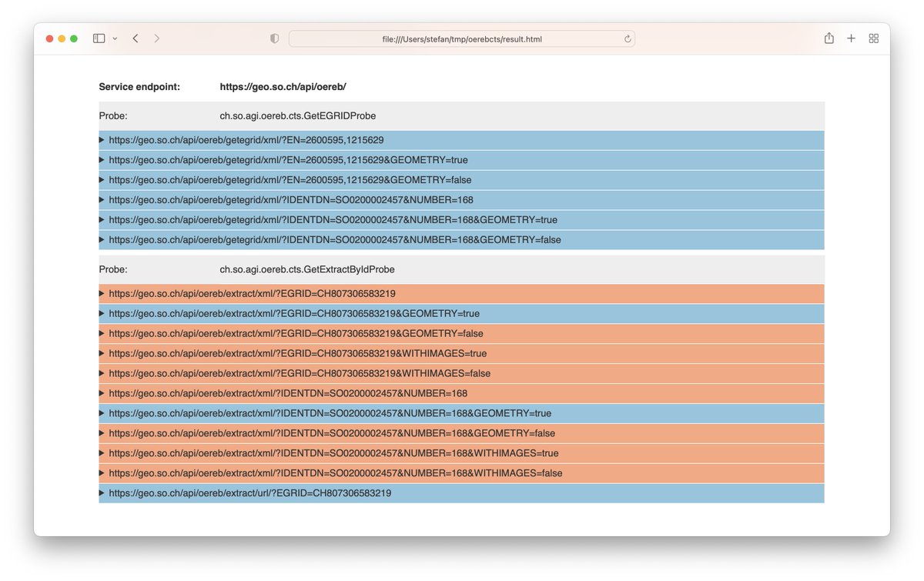Expand getegrid IDENTDN row with GEOMETRY=false
Viewport: 924px width, 581px height.
461,240
